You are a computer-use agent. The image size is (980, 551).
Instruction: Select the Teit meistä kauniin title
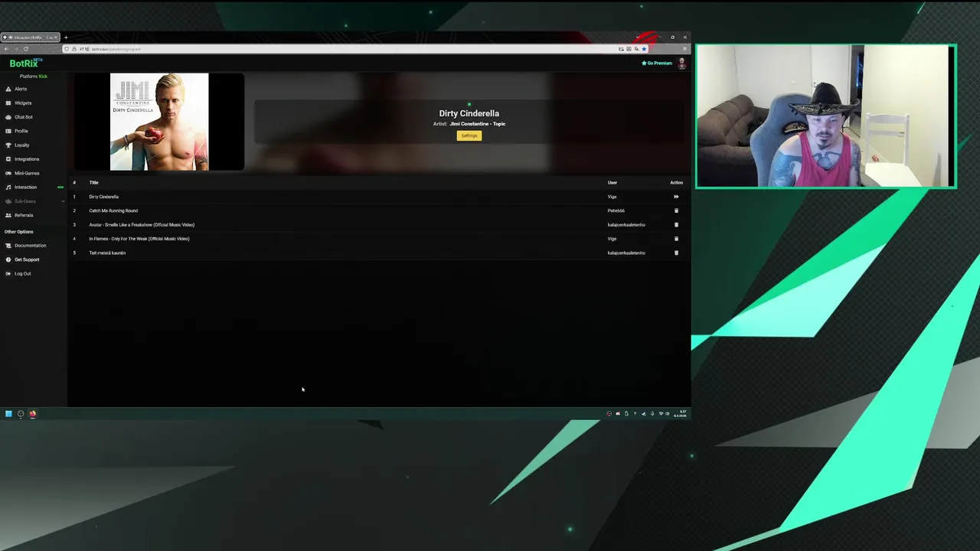[107, 253]
